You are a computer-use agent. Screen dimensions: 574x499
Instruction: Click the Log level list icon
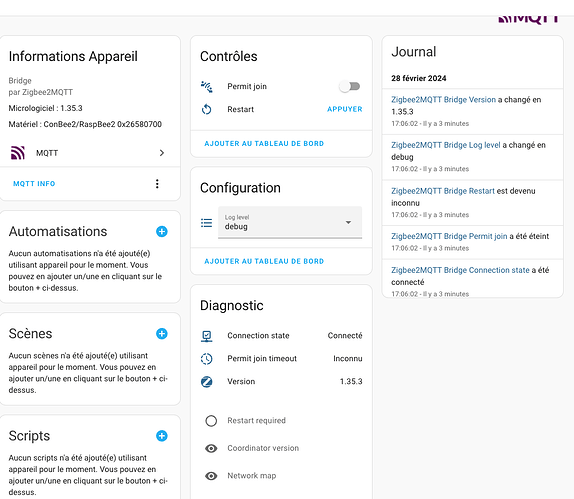[x=206, y=223]
